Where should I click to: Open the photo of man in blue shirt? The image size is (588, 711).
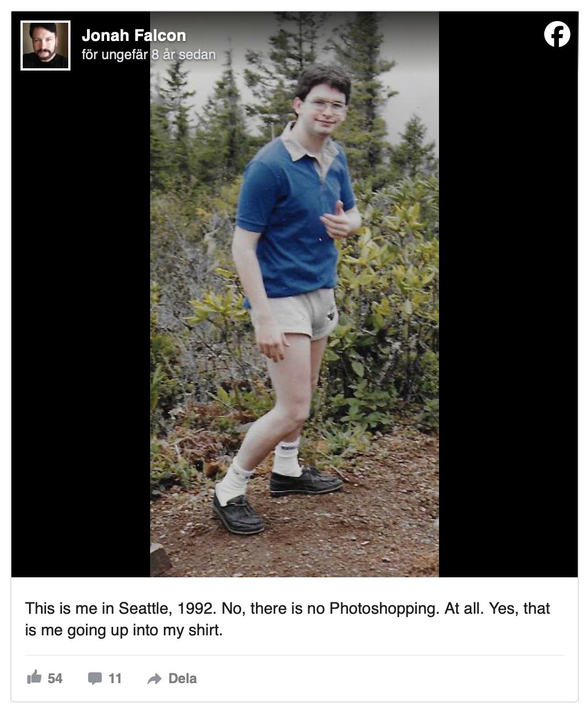[x=295, y=294]
